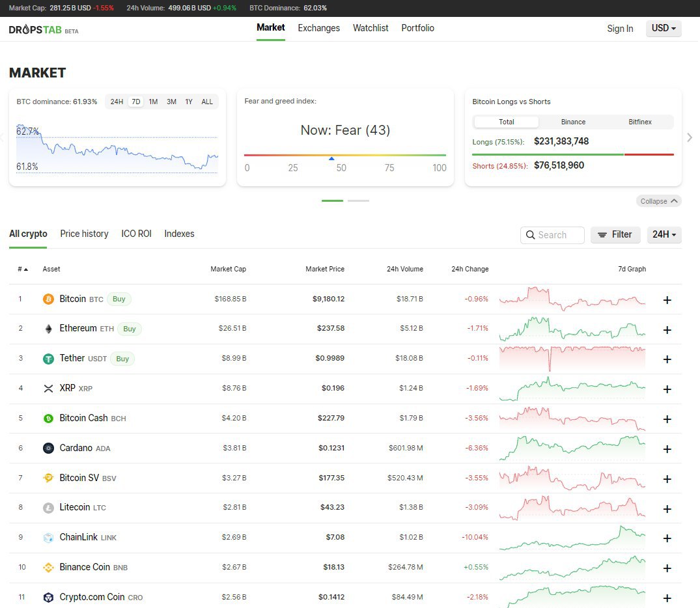The height and width of the screenshot is (608, 700).
Task: Add Bitcoin Cash with its plus icon
Action: point(667,419)
